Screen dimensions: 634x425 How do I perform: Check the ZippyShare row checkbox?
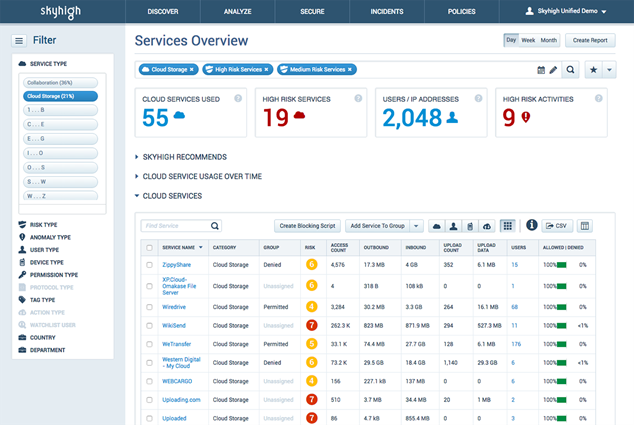[149, 264]
